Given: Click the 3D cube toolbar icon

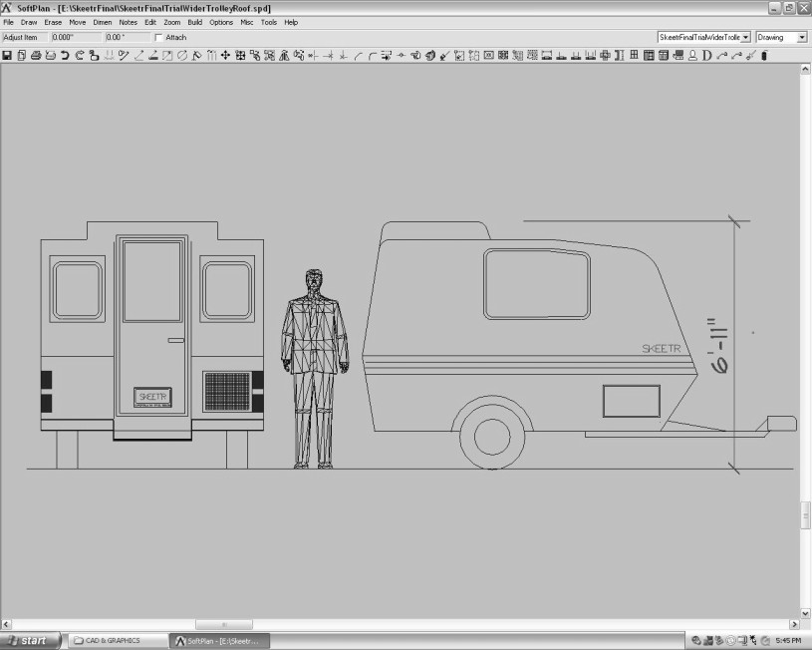Looking at the screenshot, I should (429, 56).
